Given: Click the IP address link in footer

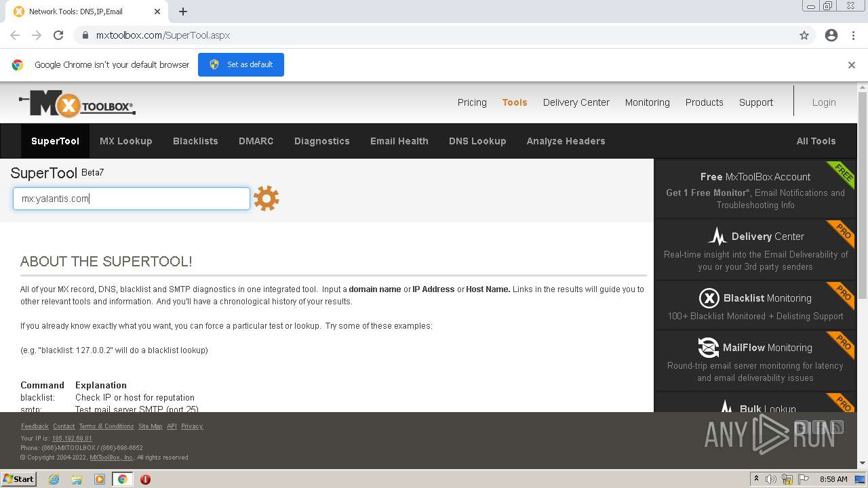Looking at the screenshot, I should click(x=72, y=439).
